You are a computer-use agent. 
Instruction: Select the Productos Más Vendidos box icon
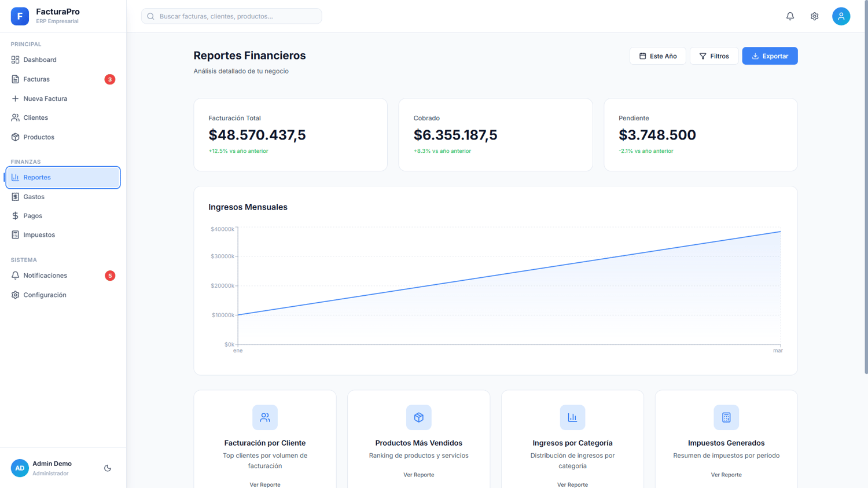click(418, 417)
